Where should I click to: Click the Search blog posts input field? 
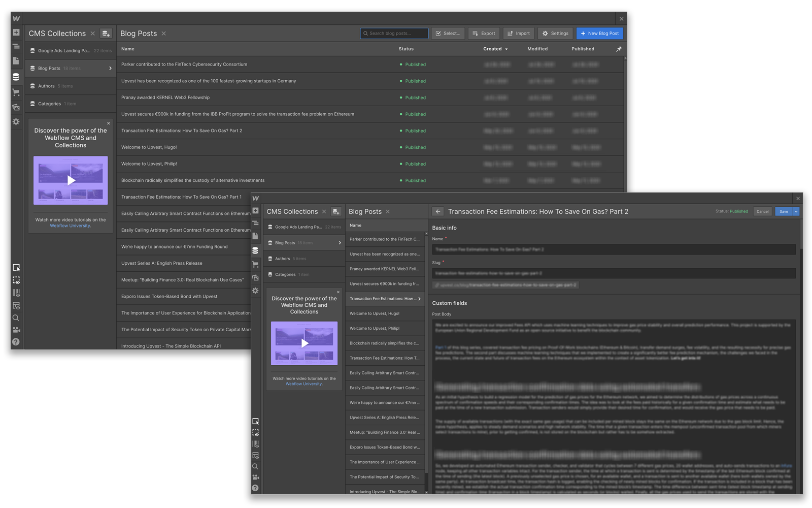pos(394,33)
